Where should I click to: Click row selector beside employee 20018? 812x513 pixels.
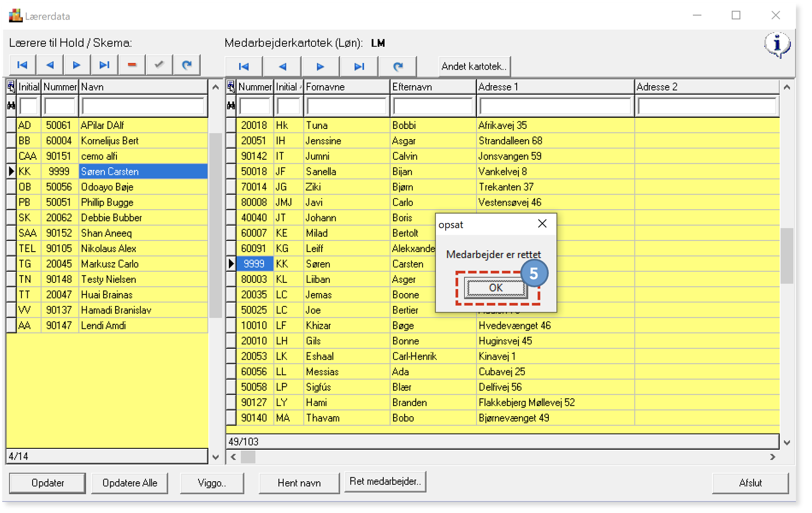(231, 125)
